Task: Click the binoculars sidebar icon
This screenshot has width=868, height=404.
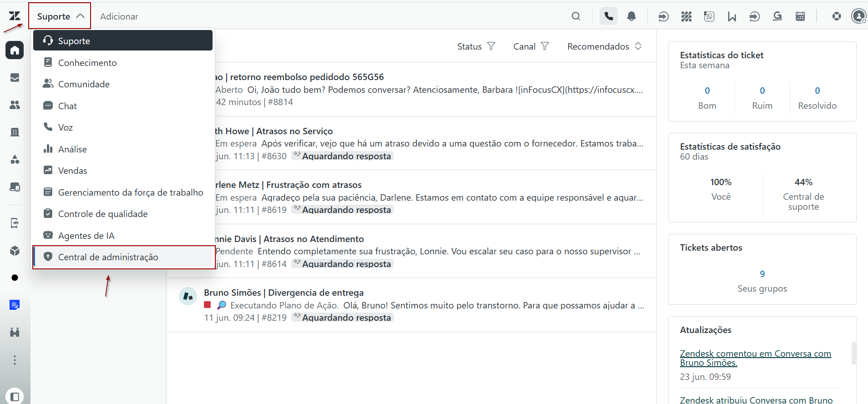Action: 15,332
